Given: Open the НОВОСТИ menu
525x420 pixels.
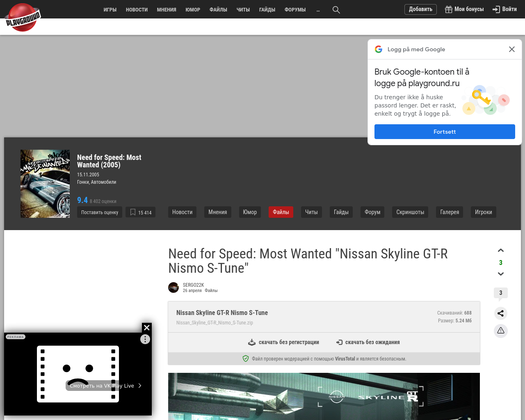Looking at the screenshot, I should pos(137,9).
